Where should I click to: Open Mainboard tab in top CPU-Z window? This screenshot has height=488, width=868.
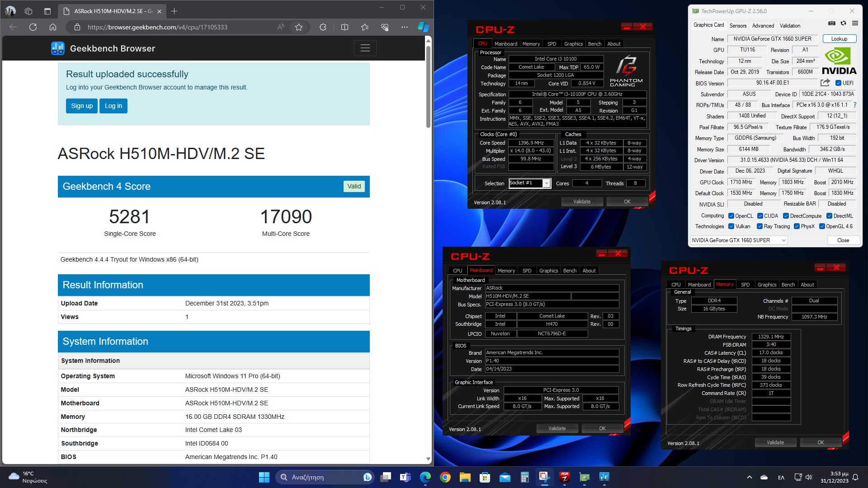(x=505, y=44)
